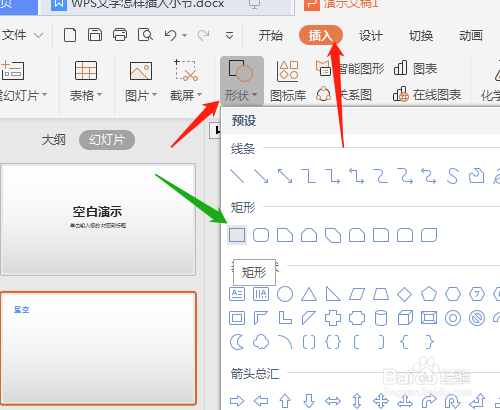Switch to the 开始 tab
Image resolution: width=500 pixels, height=410 pixels.
271,35
